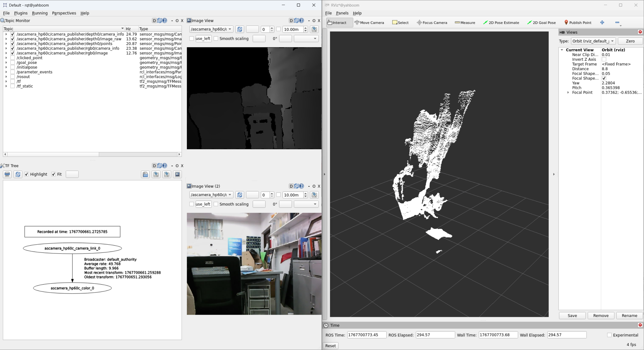Save the TF Tree as image

pos(177,174)
